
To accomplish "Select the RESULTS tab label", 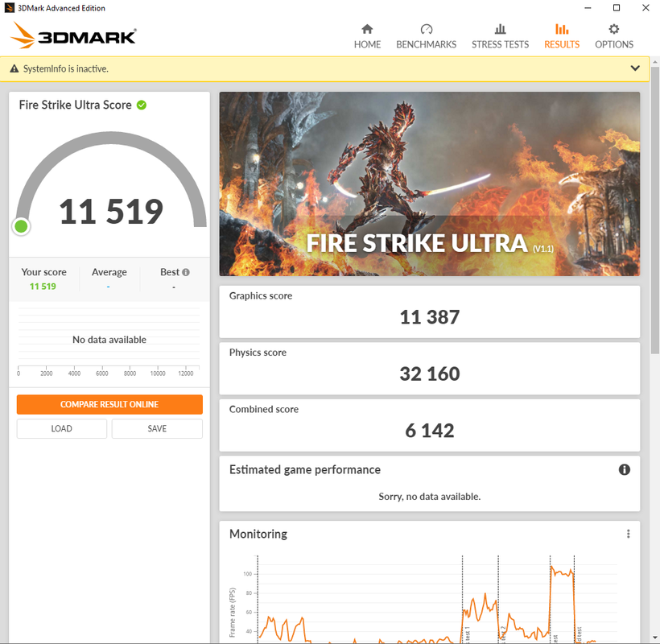I will click(x=562, y=44).
